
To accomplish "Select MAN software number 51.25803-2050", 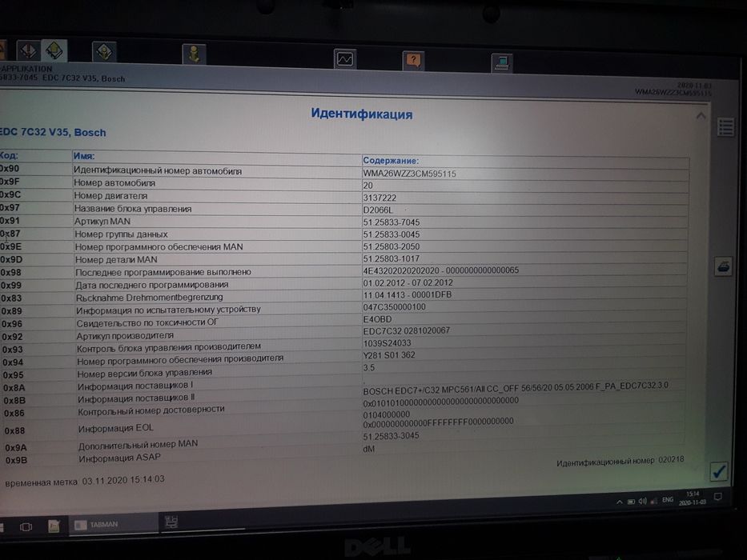I will (x=392, y=246).
